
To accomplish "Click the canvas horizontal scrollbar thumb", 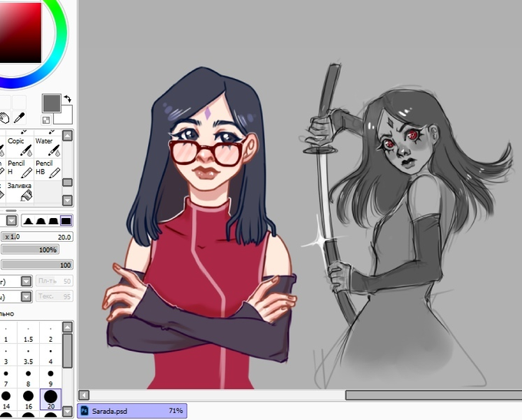I will click(x=434, y=395).
